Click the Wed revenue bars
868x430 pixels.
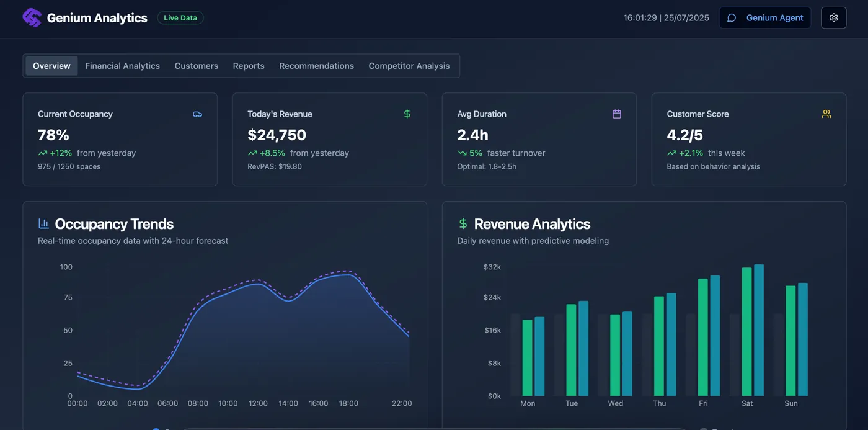point(621,354)
